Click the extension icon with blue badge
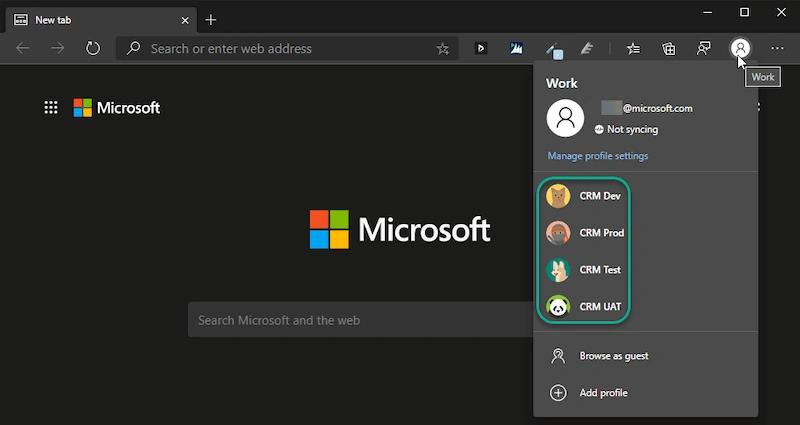 coord(555,51)
